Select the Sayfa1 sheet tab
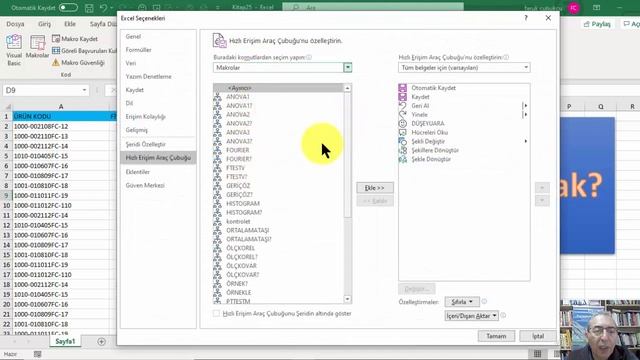The height and width of the screenshot is (360, 640). [x=65, y=341]
